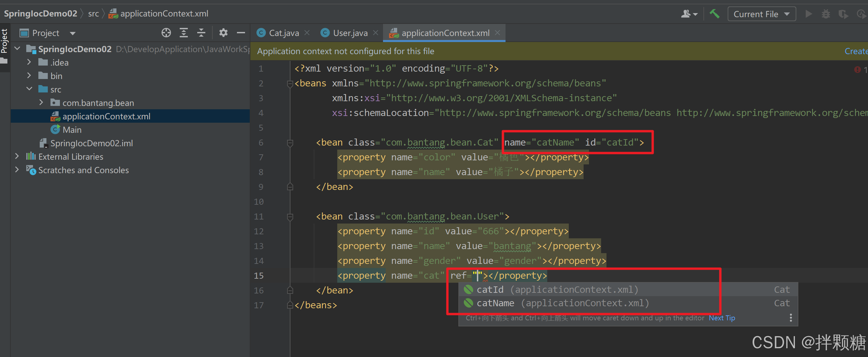Select catId completion suggestion
Screen dimensions: 868x357
point(628,289)
